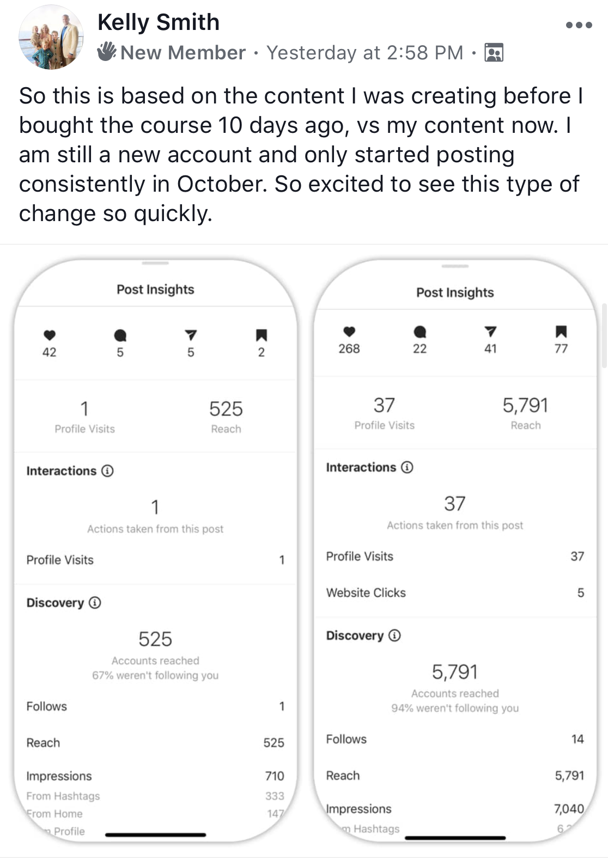Screen dimensions: 608x868
Task: Tap the info icon next to left Interactions
Action: pos(108,470)
